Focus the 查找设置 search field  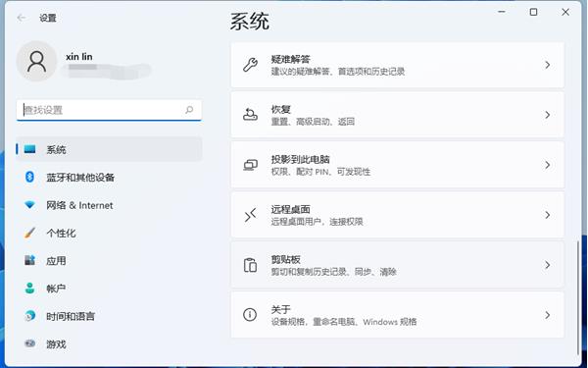109,110
